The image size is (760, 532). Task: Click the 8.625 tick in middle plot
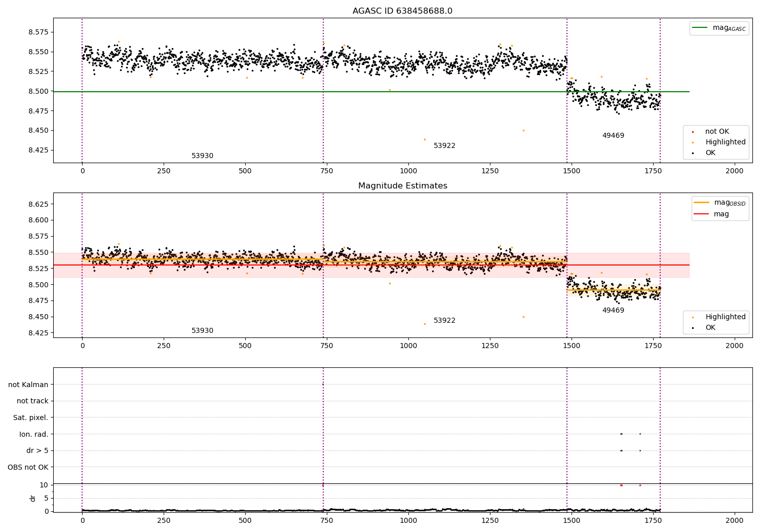click(x=38, y=204)
